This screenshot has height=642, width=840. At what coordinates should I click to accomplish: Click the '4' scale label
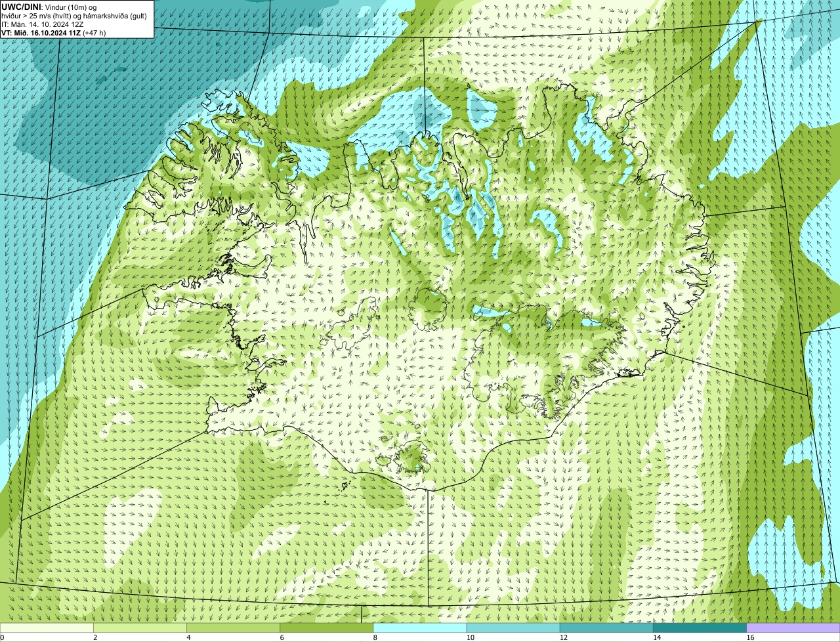point(188,637)
